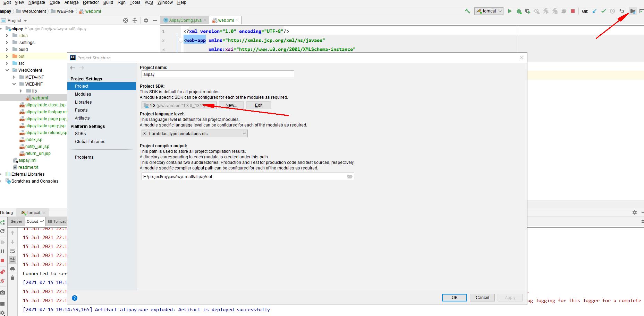Viewport: 644px width, 316px height.
Task: Switch to the AlipayConfig.java editor tab
Action: (x=185, y=20)
